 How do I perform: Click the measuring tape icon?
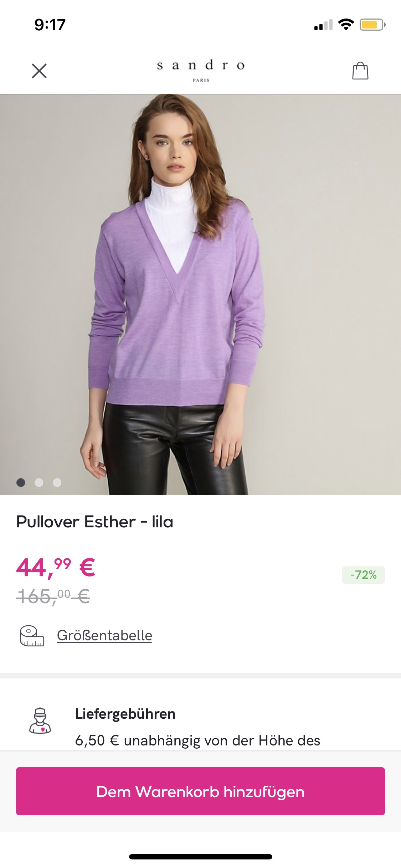pyautogui.click(x=32, y=636)
